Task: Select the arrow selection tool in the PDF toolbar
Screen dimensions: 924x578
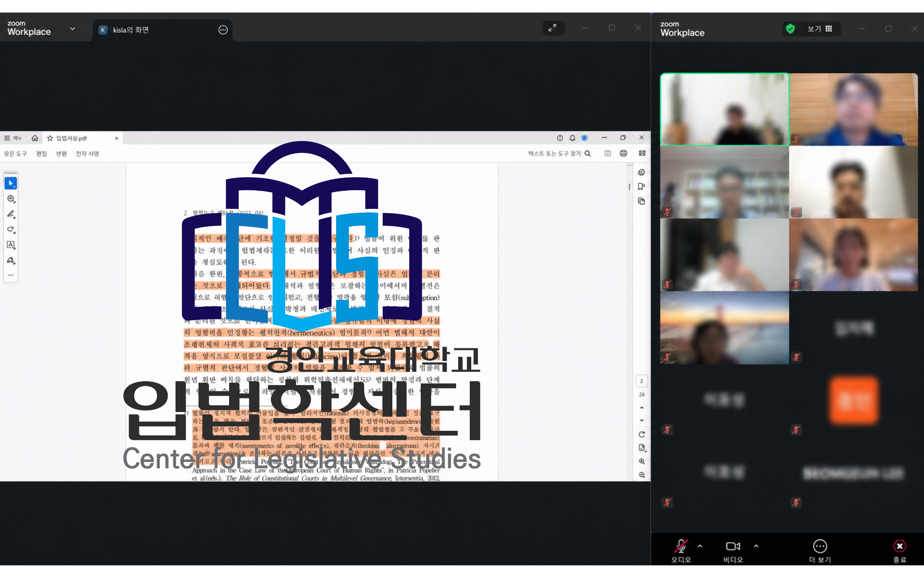Action: 11,183
